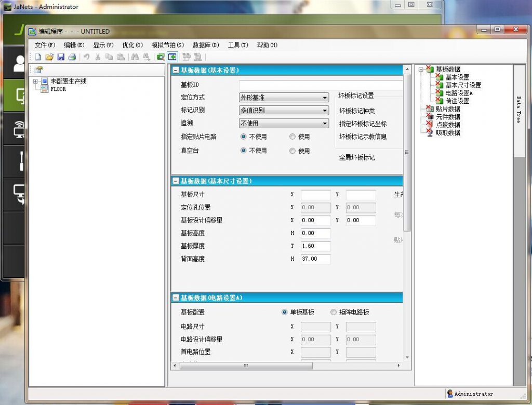Collapse the 基板数据(基本设置) section
Screen dimensions: 532x405
tap(176, 70)
